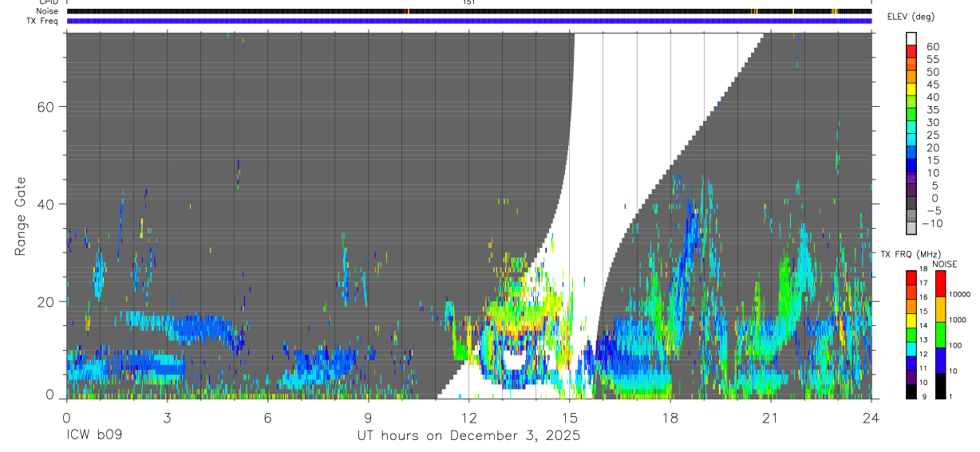Click the '55' label on ELEV colorbar
980x452 pixels.
coord(931,59)
